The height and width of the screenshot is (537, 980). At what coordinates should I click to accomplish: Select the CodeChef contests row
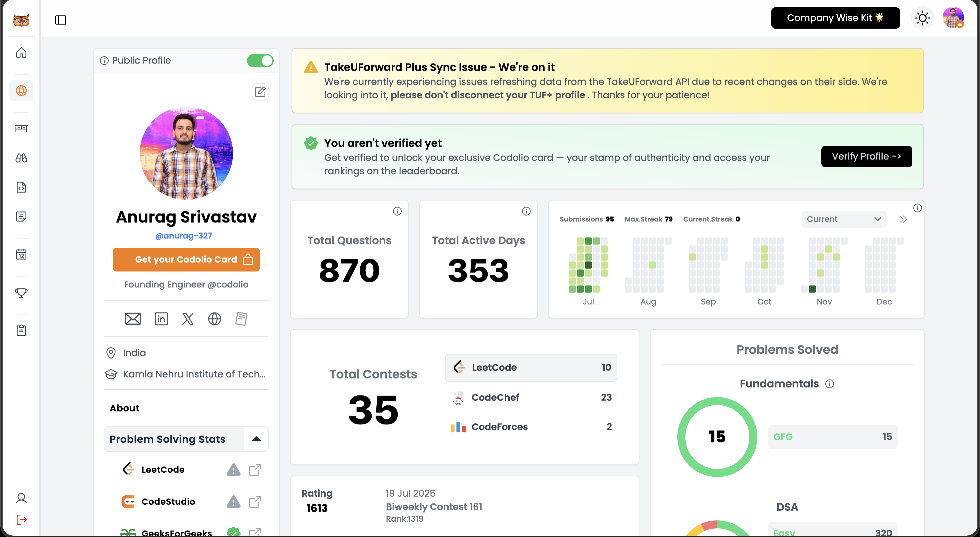pos(531,397)
